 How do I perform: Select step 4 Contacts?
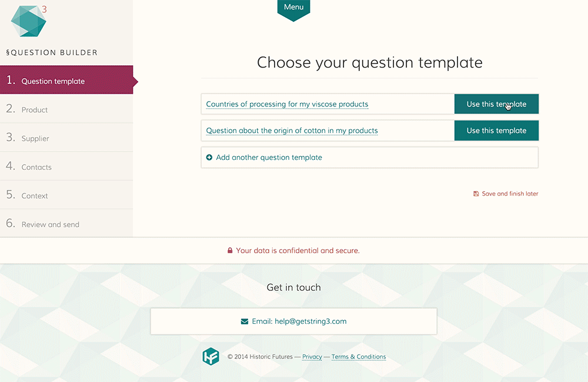66,166
